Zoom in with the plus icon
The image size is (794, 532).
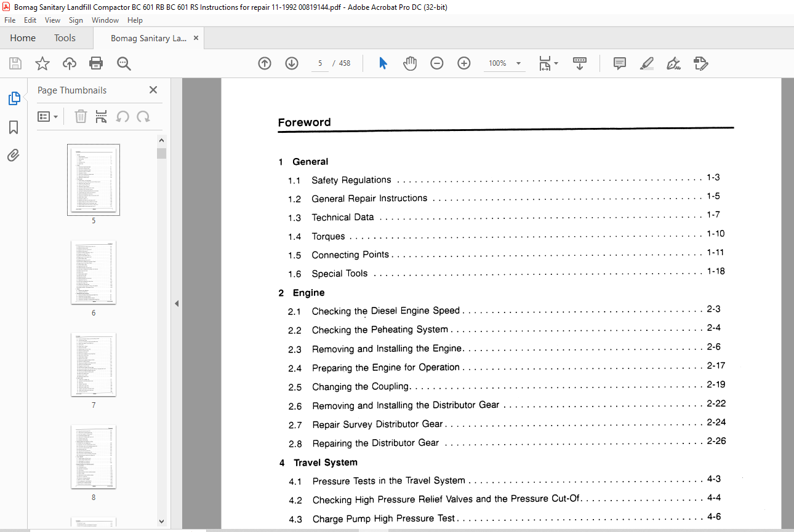pos(464,63)
